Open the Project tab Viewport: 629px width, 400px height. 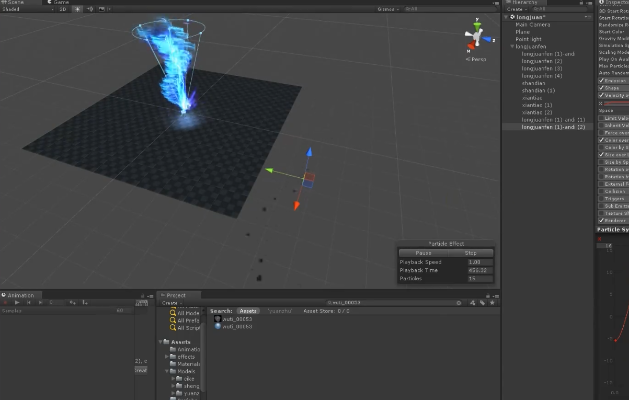[x=176, y=295]
